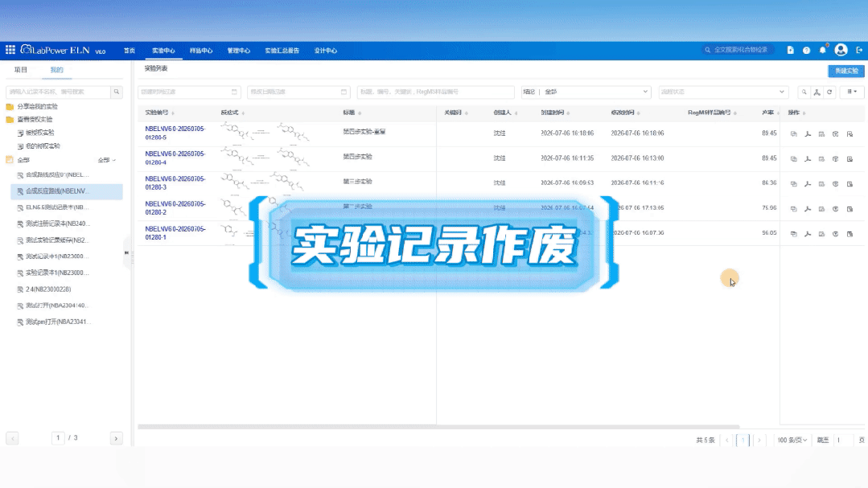868x488 pixels.
Task: Open the 细化 全部 filter dropdown
Action: coord(586,92)
